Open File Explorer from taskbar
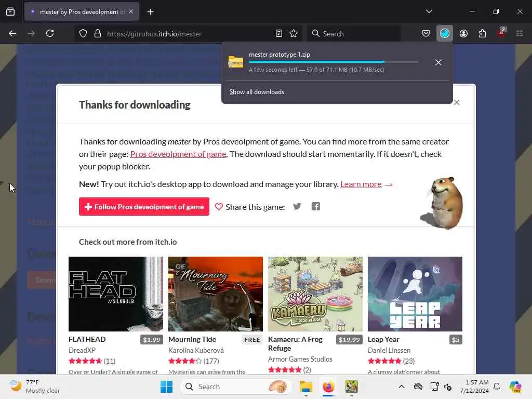 tap(305, 387)
